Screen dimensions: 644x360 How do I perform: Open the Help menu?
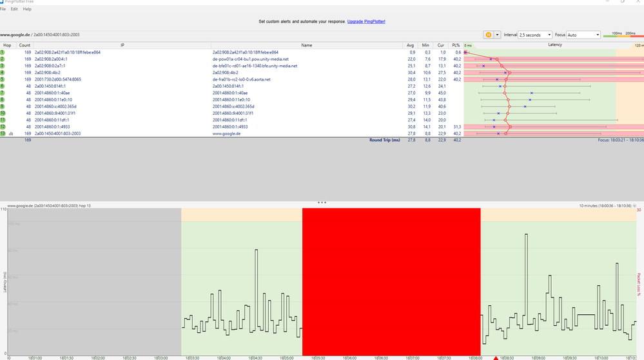click(x=27, y=9)
